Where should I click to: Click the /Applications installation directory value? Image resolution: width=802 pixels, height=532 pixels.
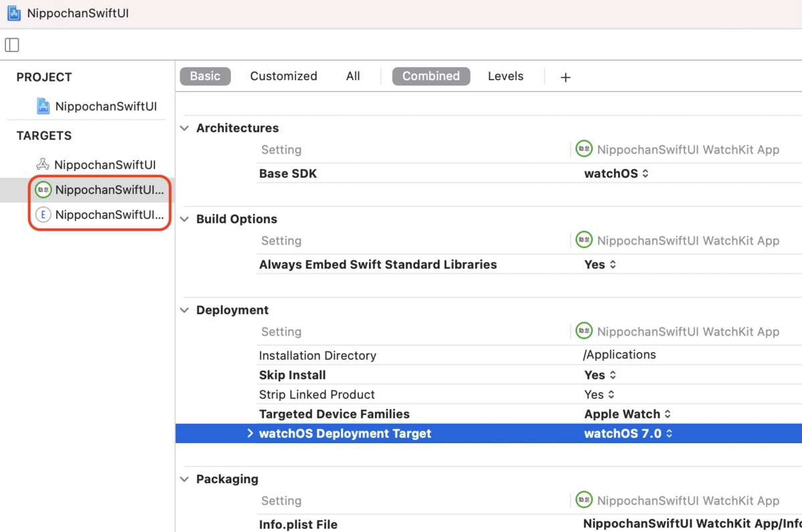click(620, 354)
